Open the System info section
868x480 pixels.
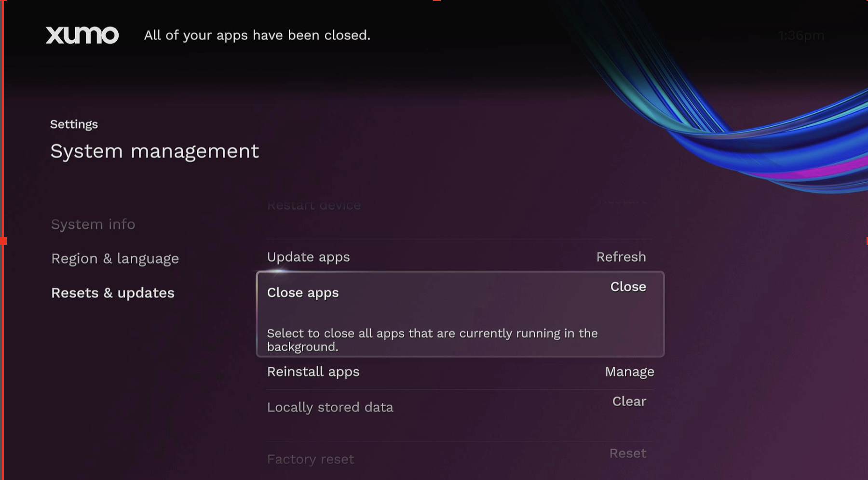pos(93,224)
